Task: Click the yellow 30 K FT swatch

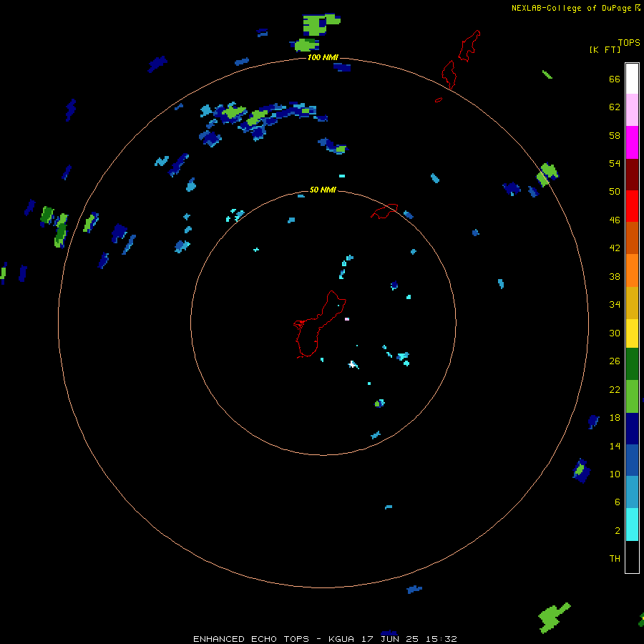Action: tap(632, 333)
